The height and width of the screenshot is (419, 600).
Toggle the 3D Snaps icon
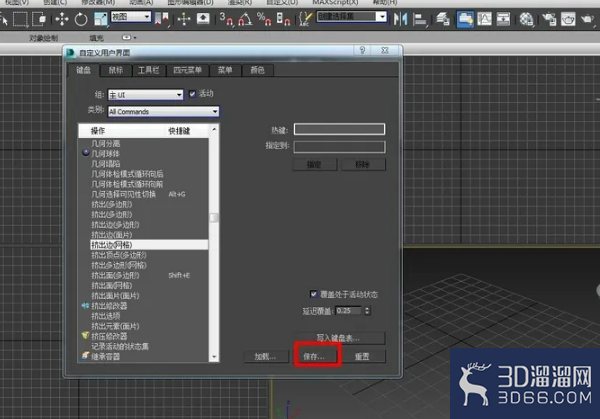[x=227, y=18]
